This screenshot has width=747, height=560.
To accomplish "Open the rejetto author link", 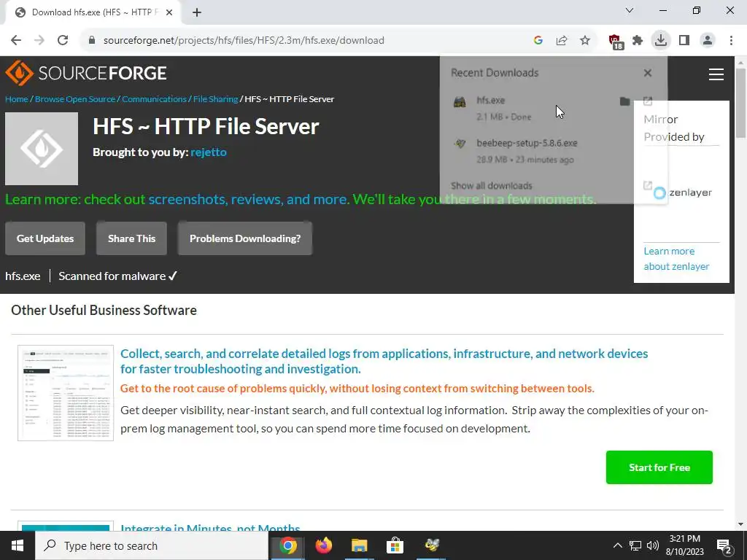I will pyautogui.click(x=208, y=152).
